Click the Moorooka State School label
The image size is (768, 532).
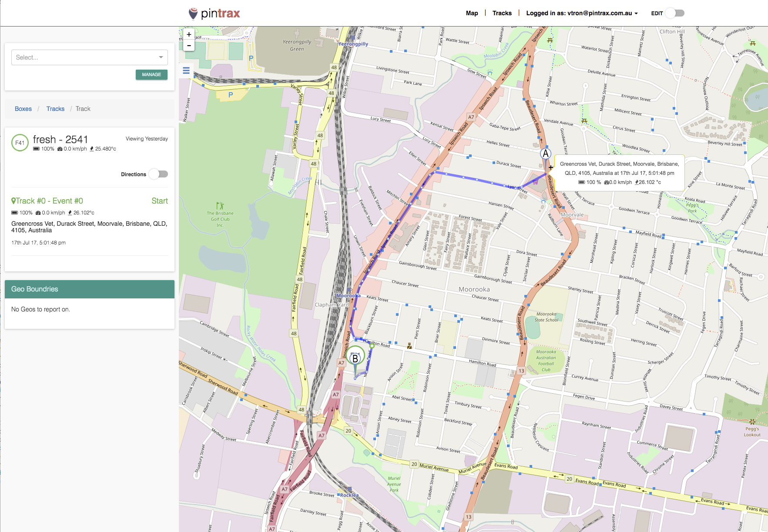[547, 317]
